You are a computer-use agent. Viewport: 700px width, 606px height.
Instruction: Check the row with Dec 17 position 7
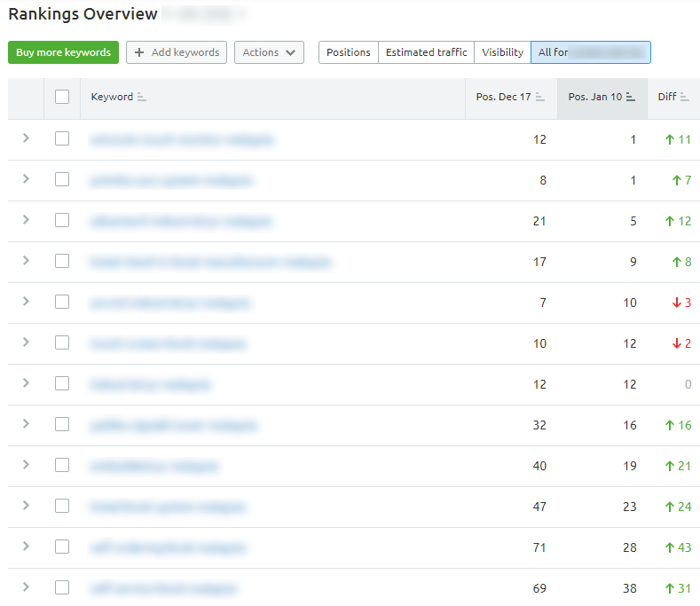[62, 302]
